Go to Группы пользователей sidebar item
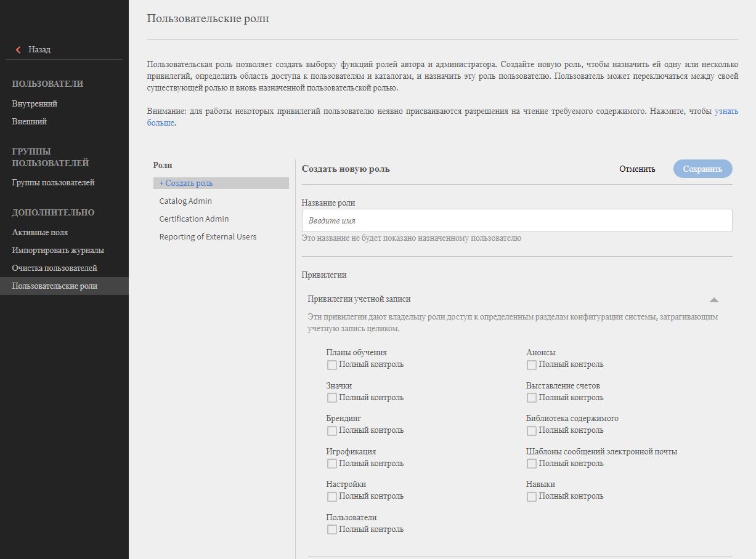The width and height of the screenshot is (756, 559). (x=53, y=183)
